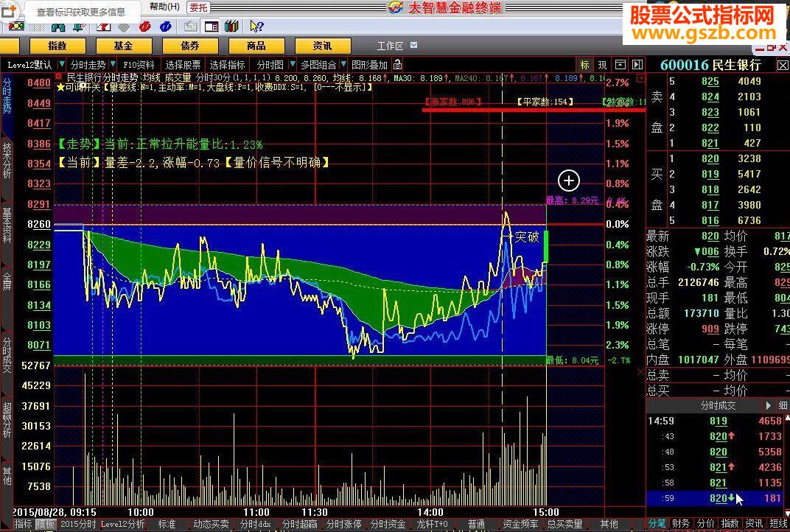Click the cursor question-mark help icon
Viewport: 790px width, 532px height.
[x=256, y=27]
